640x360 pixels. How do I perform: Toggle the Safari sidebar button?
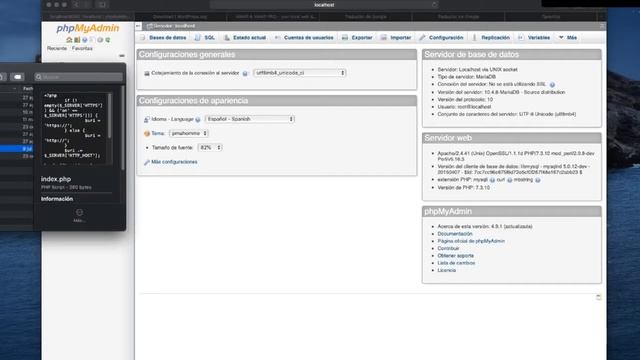pyautogui.click(x=102, y=4)
